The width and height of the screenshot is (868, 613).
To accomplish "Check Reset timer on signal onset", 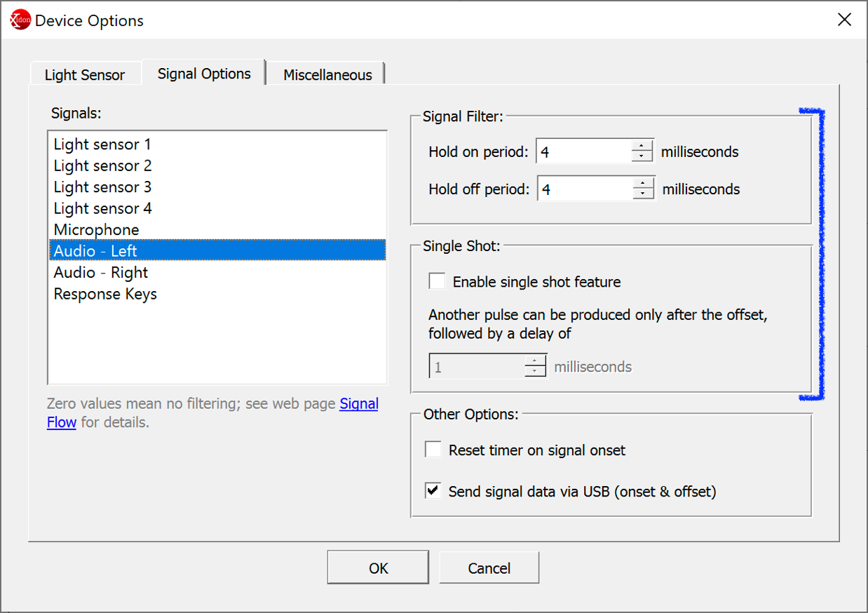I will tap(433, 450).
